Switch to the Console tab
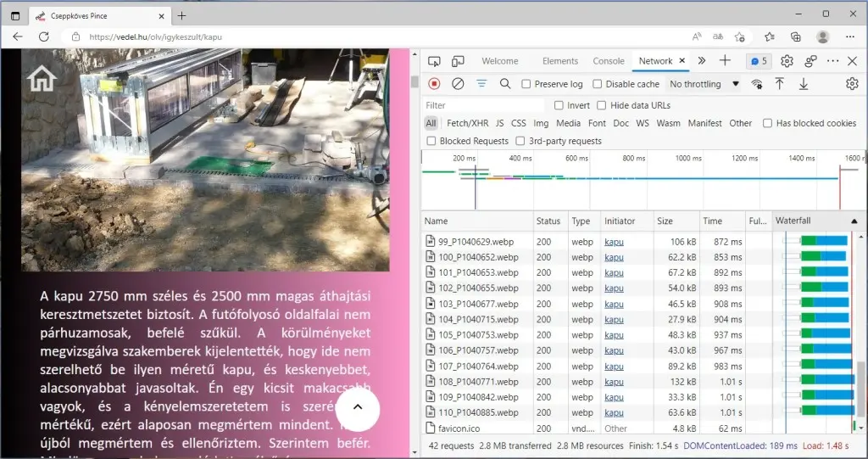Image resolution: width=868 pixels, height=459 pixels. pos(609,61)
